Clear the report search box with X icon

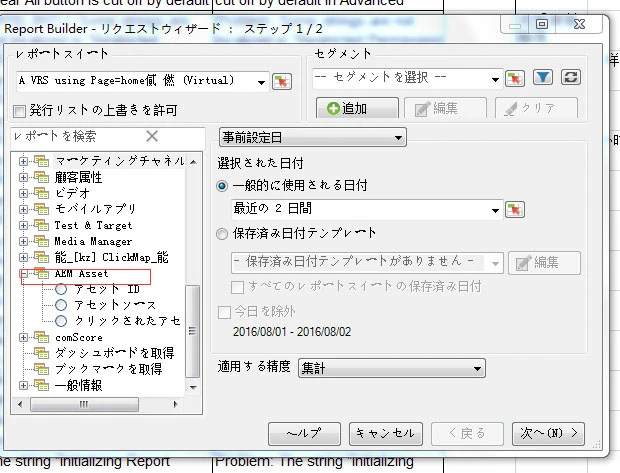coord(152,136)
